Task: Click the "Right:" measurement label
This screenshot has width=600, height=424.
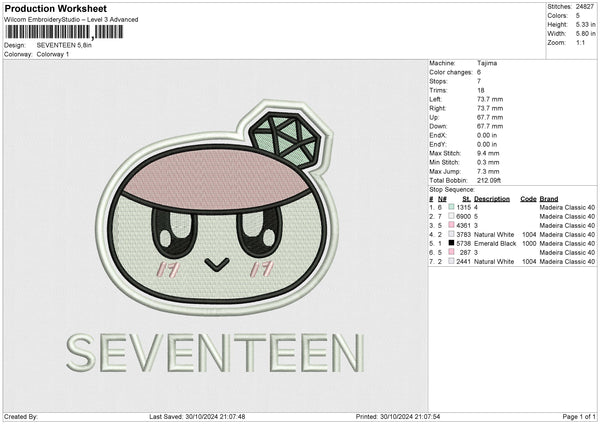Action: point(437,108)
